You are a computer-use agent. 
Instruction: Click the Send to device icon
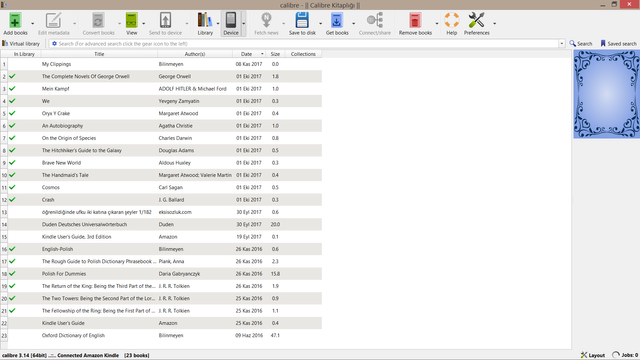(165, 20)
